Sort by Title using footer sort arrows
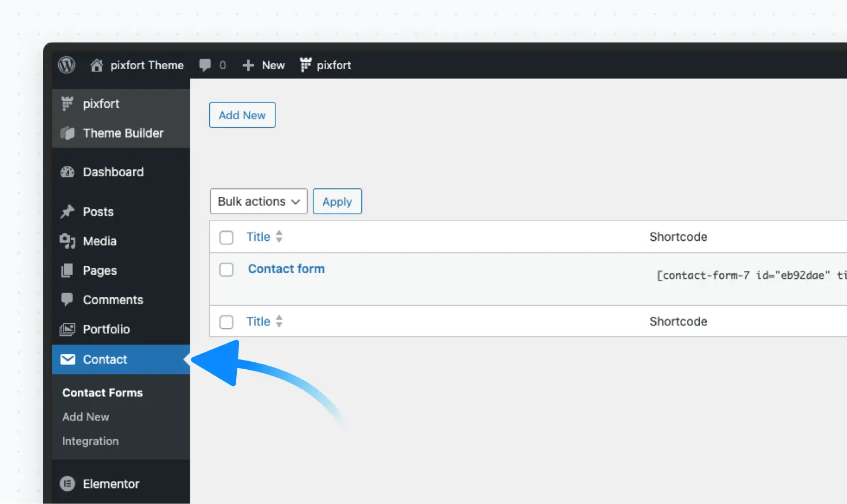847x504 pixels. click(279, 321)
